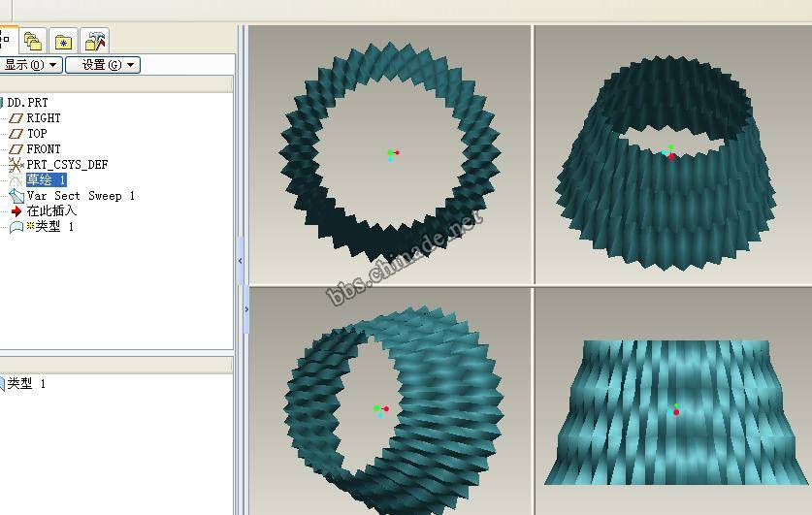The width and height of the screenshot is (812, 515).
Task: Select PRT_CSYS_DEF coordinate system
Action: (x=67, y=165)
